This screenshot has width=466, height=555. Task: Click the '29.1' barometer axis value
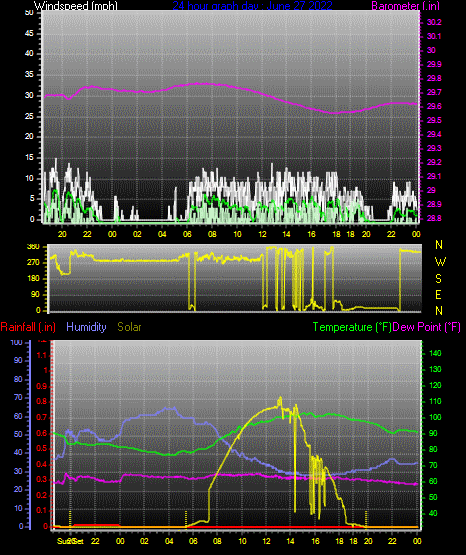434,176
